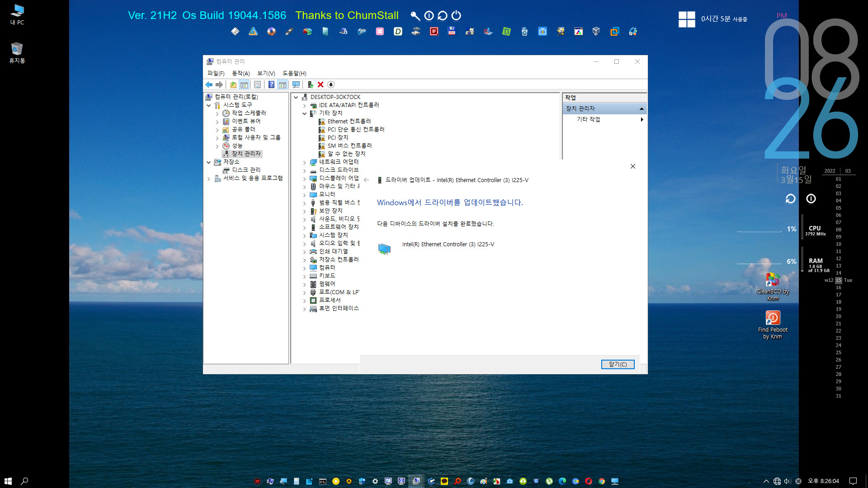Click power icon after ChumStall text
Image resolution: width=868 pixels, height=488 pixels.
(x=457, y=15)
